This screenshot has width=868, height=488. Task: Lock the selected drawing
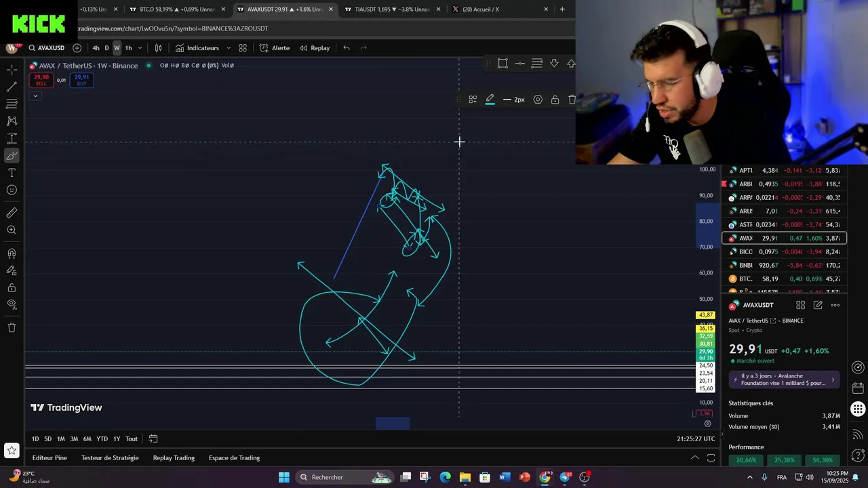pos(555,100)
